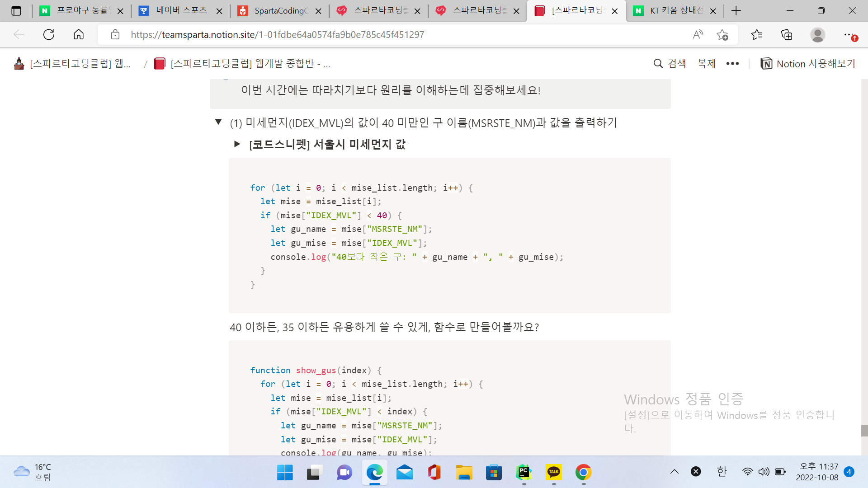Open browser collections

point(787,34)
